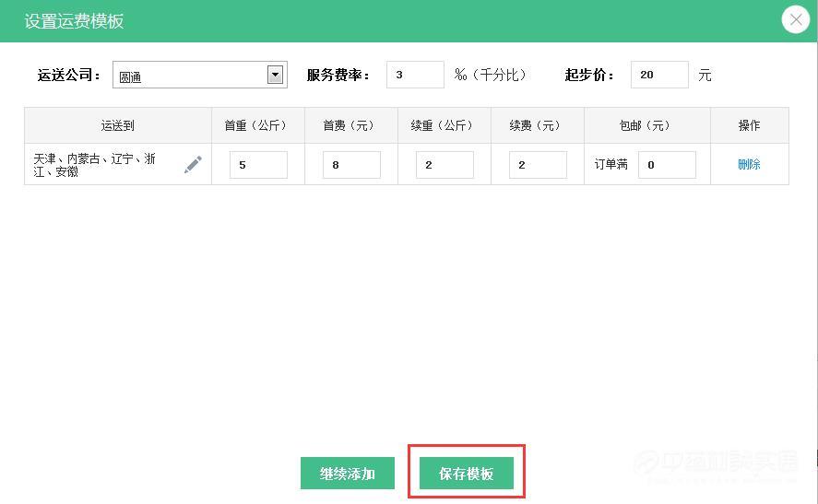This screenshot has width=818, height=504.
Task: Select the 续重（公斤）column header
Action: tap(445, 125)
